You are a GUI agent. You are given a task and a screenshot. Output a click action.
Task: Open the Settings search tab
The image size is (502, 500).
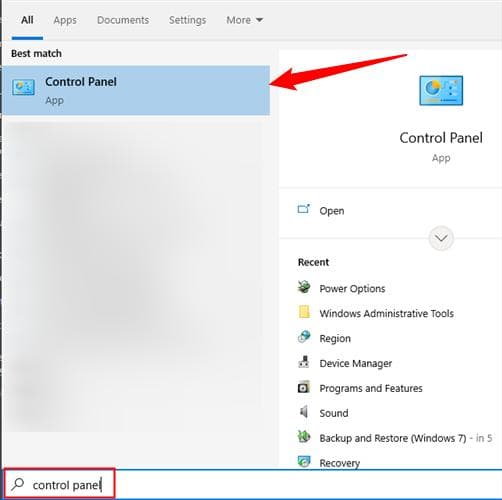pos(187,20)
